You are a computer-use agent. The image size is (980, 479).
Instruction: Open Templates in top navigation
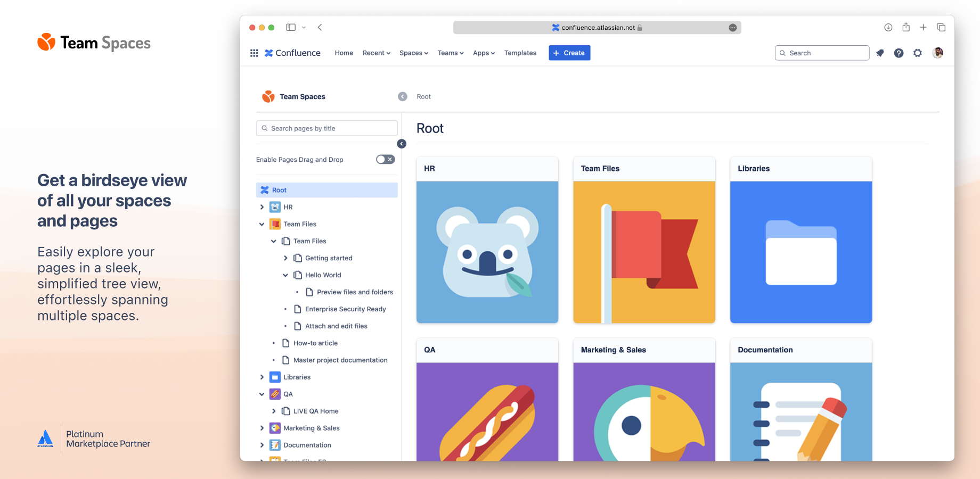(520, 53)
